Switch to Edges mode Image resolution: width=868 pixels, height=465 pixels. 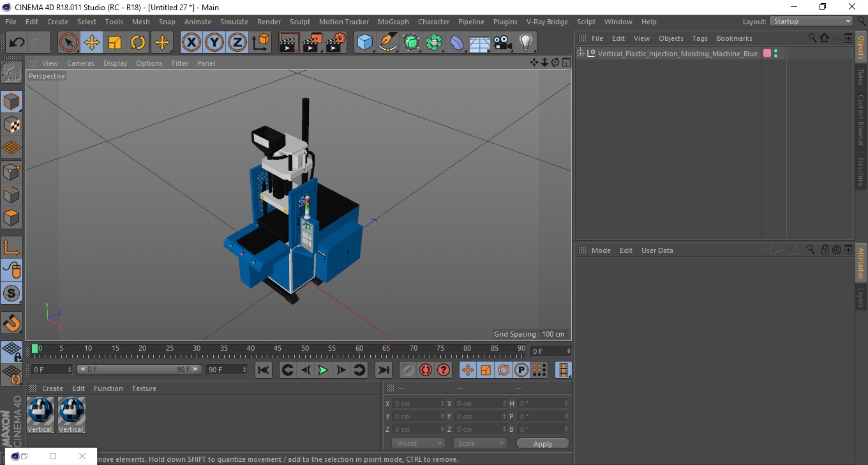pyautogui.click(x=11, y=194)
